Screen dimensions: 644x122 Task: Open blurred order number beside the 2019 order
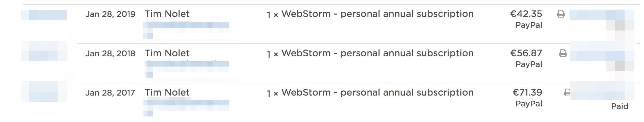pos(44,15)
